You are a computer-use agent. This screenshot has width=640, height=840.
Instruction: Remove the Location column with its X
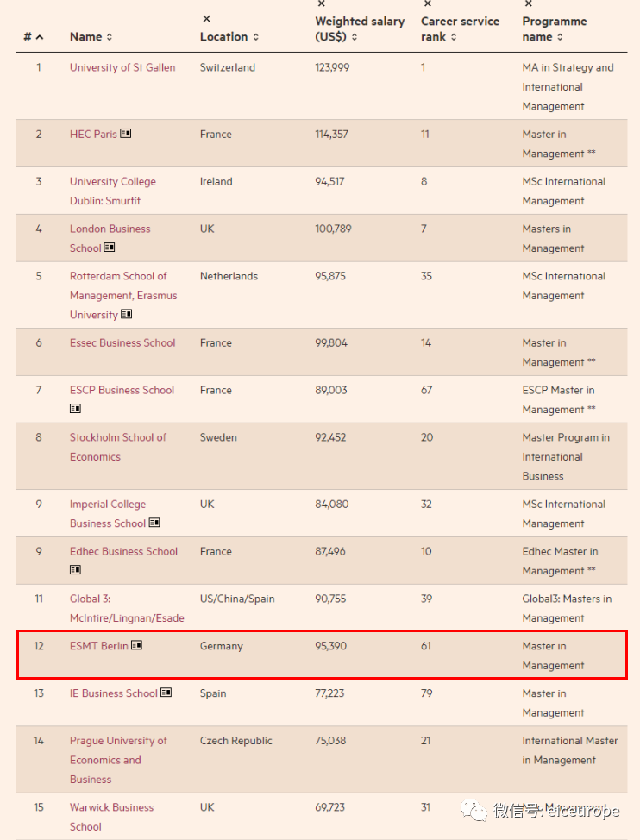click(206, 19)
